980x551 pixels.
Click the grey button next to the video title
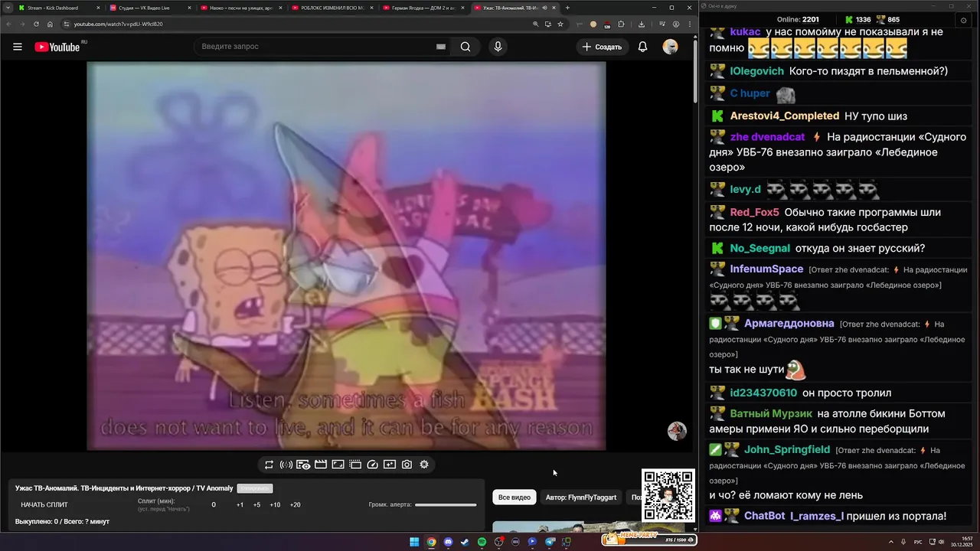[255, 488]
